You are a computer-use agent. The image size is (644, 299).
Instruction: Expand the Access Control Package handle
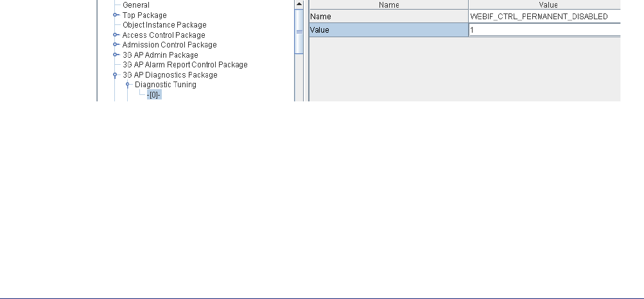click(116, 35)
